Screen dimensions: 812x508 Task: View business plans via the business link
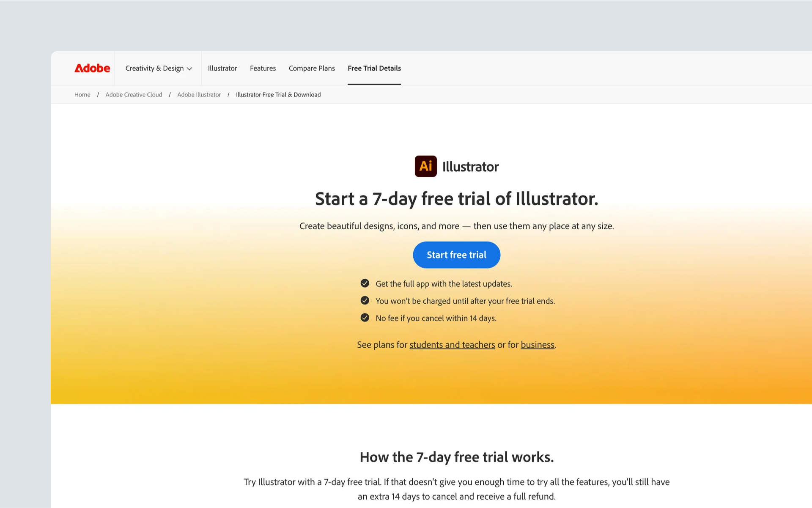coord(537,345)
